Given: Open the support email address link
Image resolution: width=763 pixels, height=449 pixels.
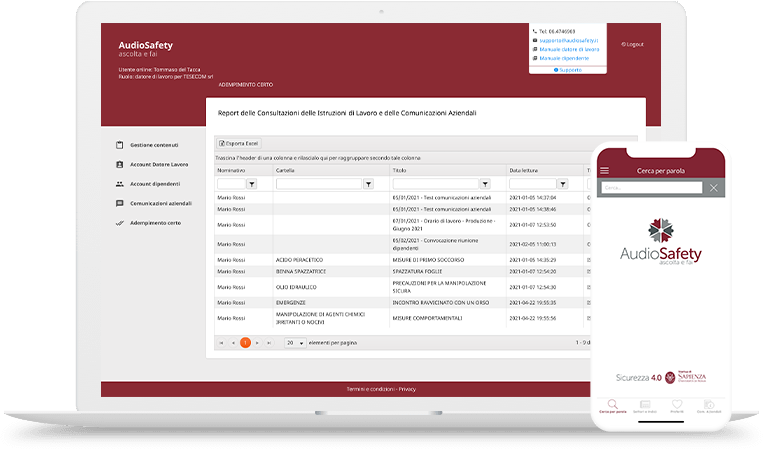Looking at the screenshot, I should [x=568, y=40].
